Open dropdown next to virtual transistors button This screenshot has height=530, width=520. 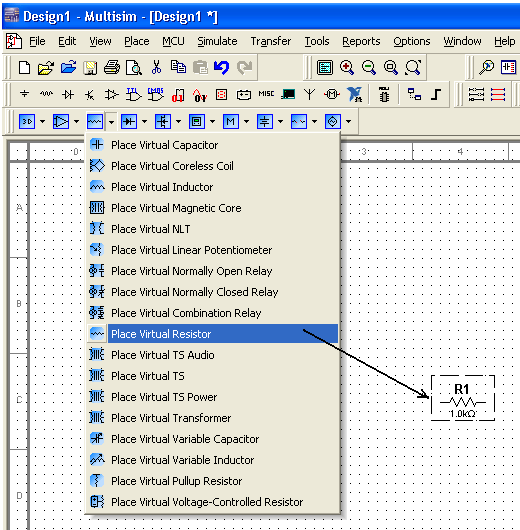(179, 121)
